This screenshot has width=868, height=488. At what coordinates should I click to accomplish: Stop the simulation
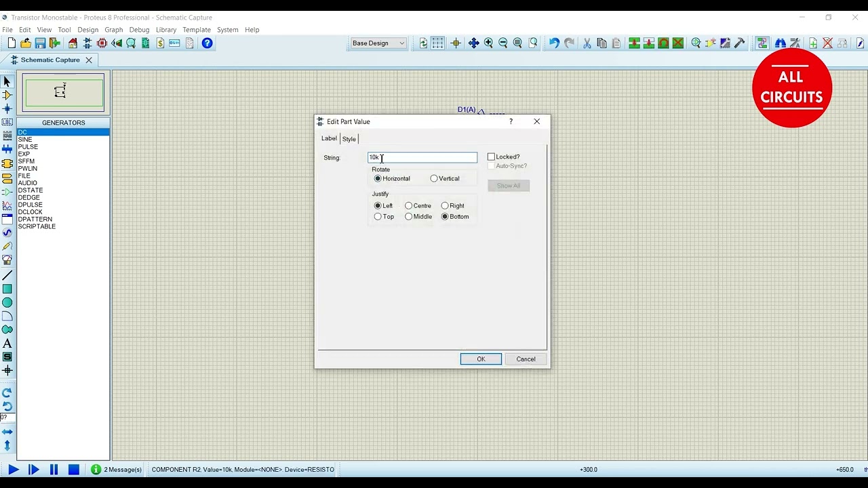[74, 470]
